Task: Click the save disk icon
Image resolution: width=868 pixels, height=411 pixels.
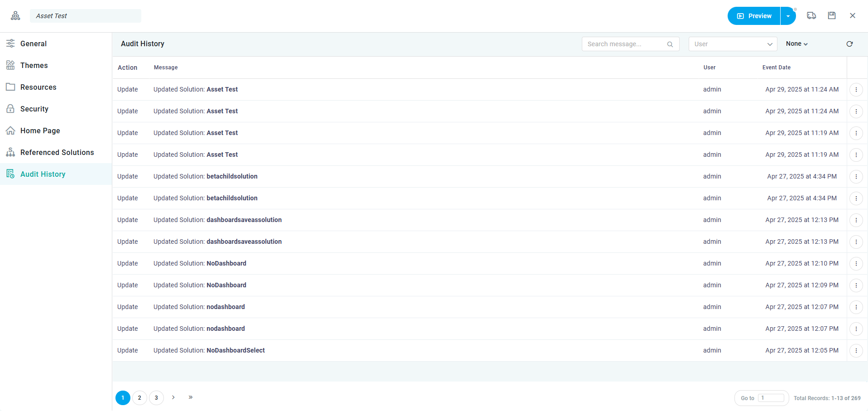Action: 832,16
